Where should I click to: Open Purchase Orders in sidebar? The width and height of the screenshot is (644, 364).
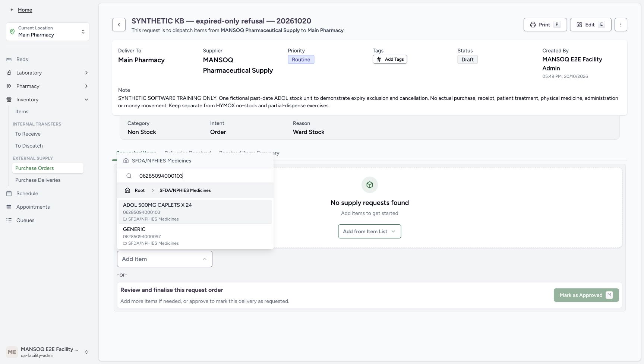click(x=48, y=168)
